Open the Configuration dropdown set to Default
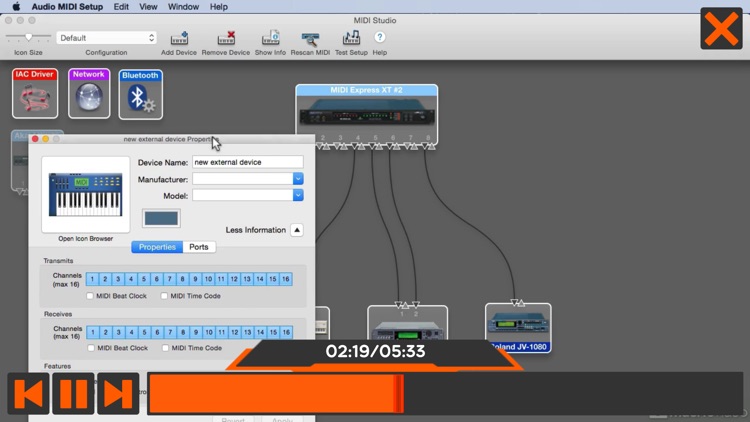 (x=106, y=38)
